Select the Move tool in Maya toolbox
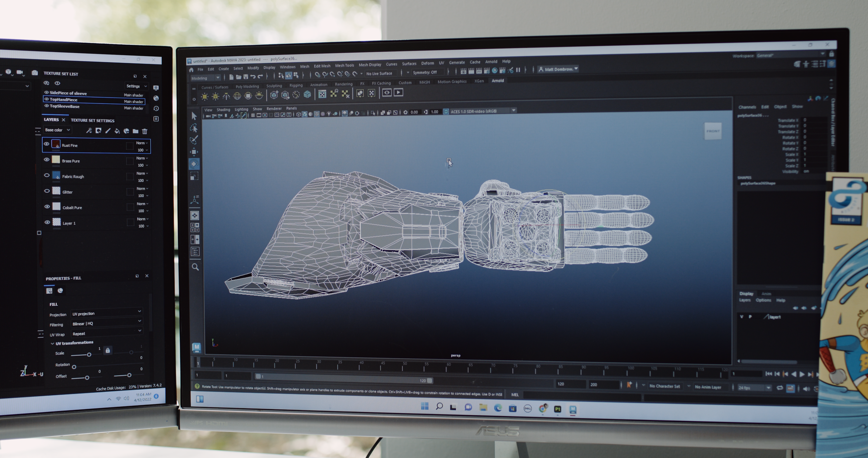Viewport: 868px width, 458px height. pyautogui.click(x=194, y=152)
